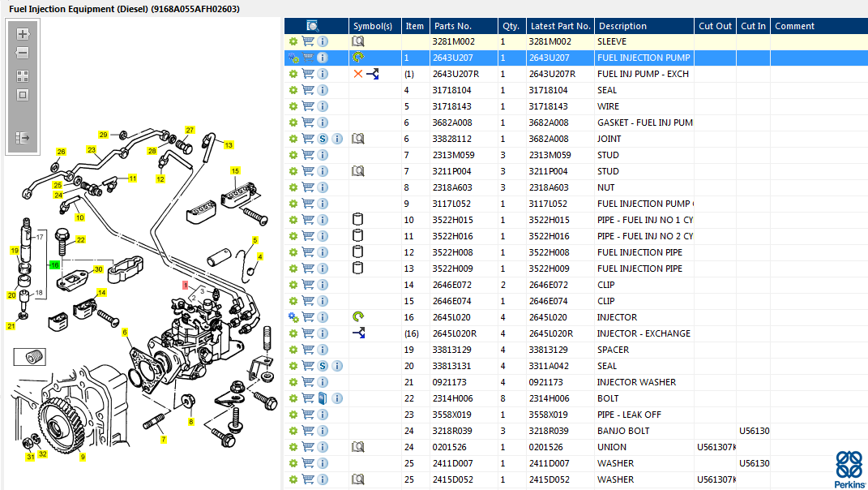This screenshot has width=868, height=490.
Task: Zoom out of the parts diagram
Action: 23,54
